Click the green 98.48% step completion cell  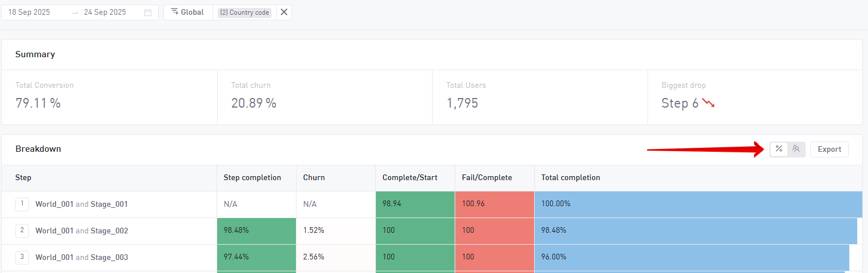[x=256, y=231]
